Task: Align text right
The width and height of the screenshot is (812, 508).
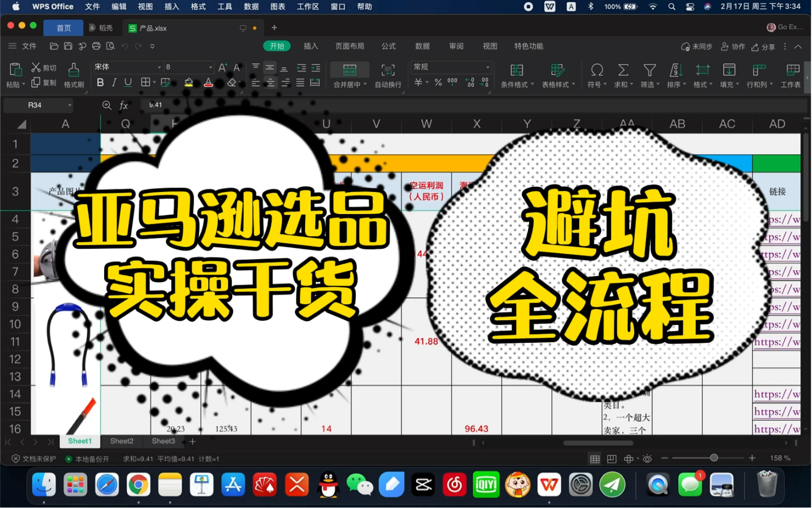Action: coord(285,82)
